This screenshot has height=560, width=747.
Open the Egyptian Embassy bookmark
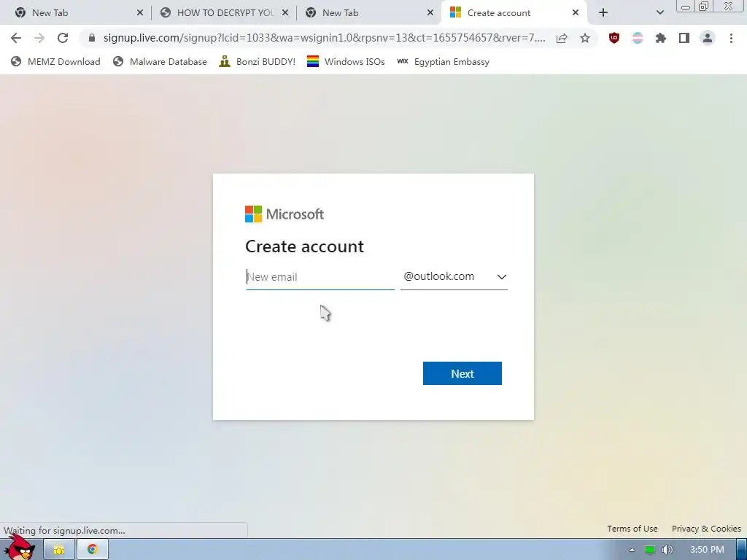443,61
